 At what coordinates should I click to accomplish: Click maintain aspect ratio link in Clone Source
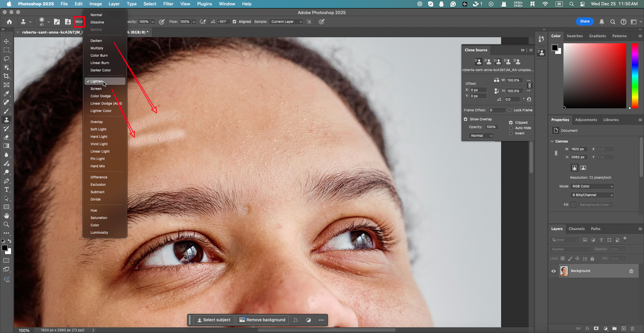point(529,86)
